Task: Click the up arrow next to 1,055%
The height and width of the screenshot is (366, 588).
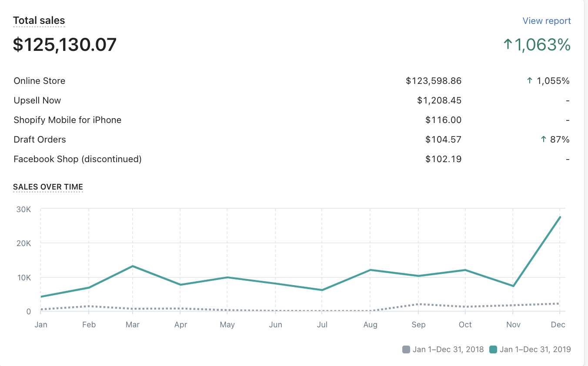Action: [x=530, y=81]
